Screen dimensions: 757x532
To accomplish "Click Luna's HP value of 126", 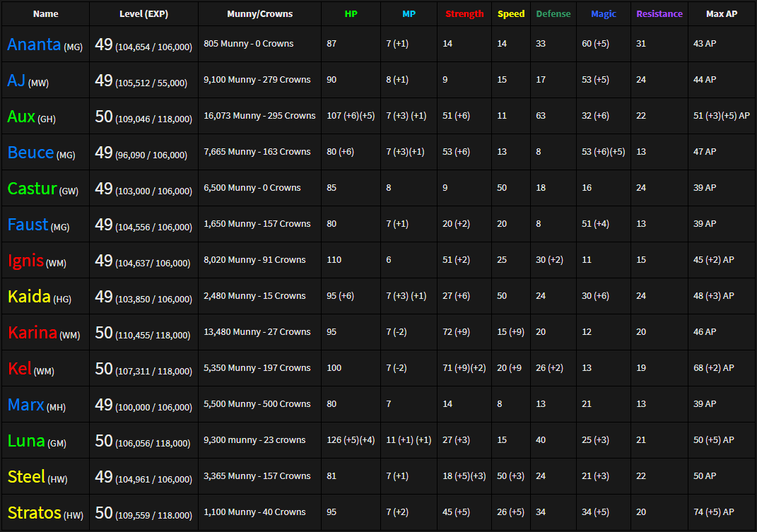I will [x=350, y=440].
